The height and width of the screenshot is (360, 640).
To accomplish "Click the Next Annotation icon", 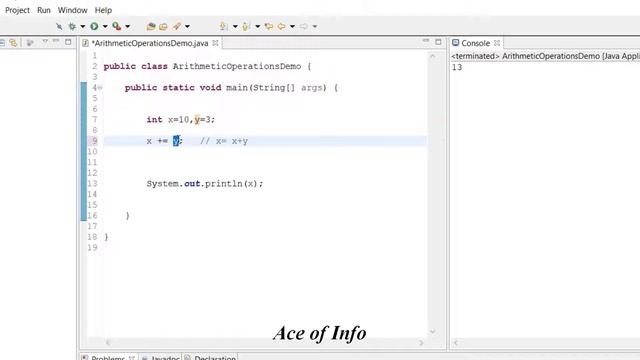I will (x=223, y=27).
